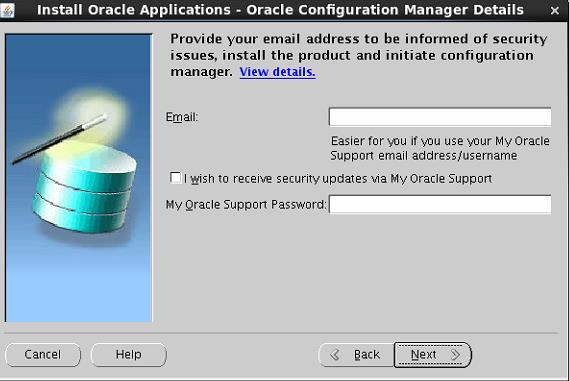This screenshot has height=381, width=569.
Task: Click the My Oracle Support Password label
Action: [x=246, y=205]
